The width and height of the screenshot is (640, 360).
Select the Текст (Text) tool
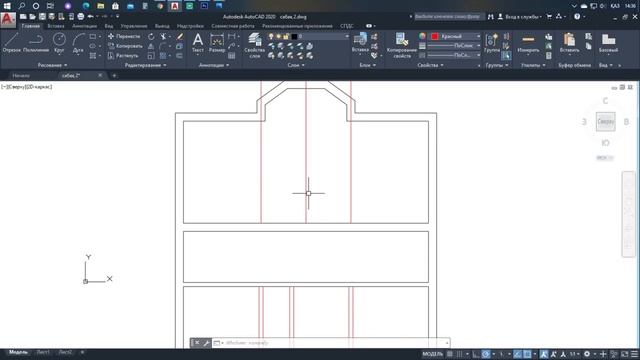[198, 43]
